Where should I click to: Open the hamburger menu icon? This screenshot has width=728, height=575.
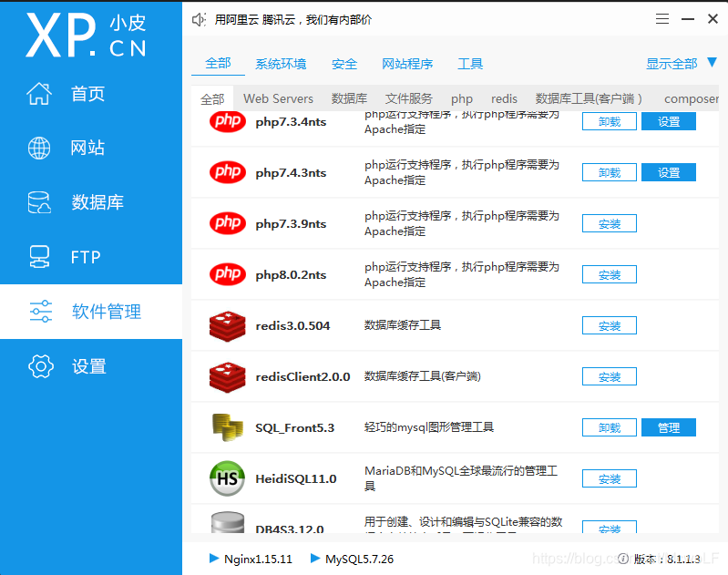[662, 19]
